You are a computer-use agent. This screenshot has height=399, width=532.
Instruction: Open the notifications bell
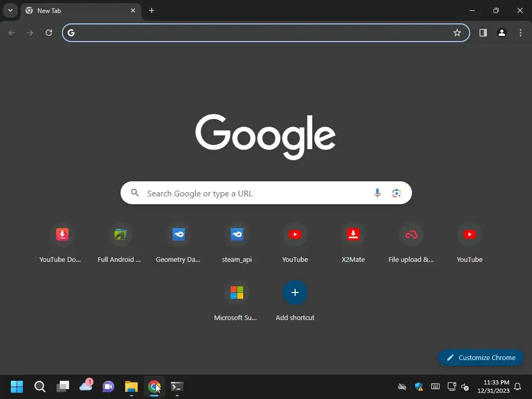tap(517, 387)
